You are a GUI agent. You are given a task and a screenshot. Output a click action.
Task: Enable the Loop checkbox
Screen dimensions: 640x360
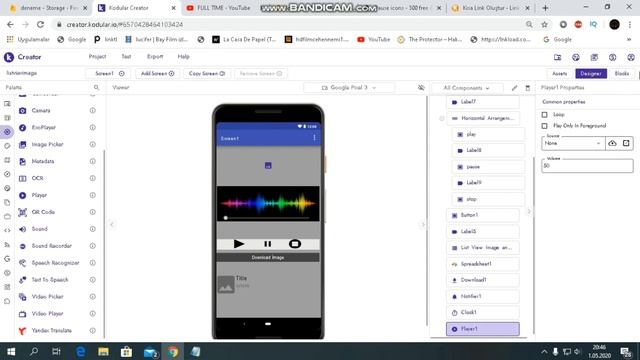(544, 115)
